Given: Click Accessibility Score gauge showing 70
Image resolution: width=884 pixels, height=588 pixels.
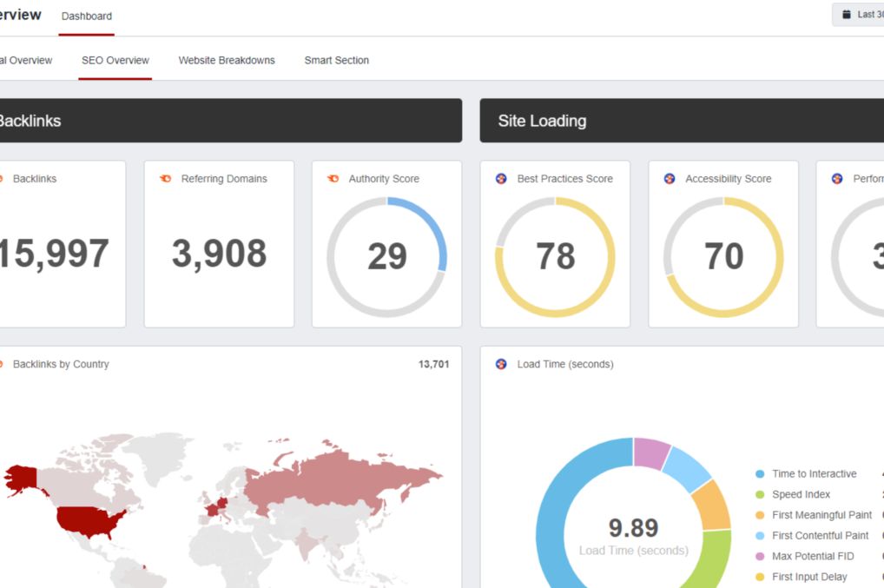Looking at the screenshot, I should coord(723,256).
